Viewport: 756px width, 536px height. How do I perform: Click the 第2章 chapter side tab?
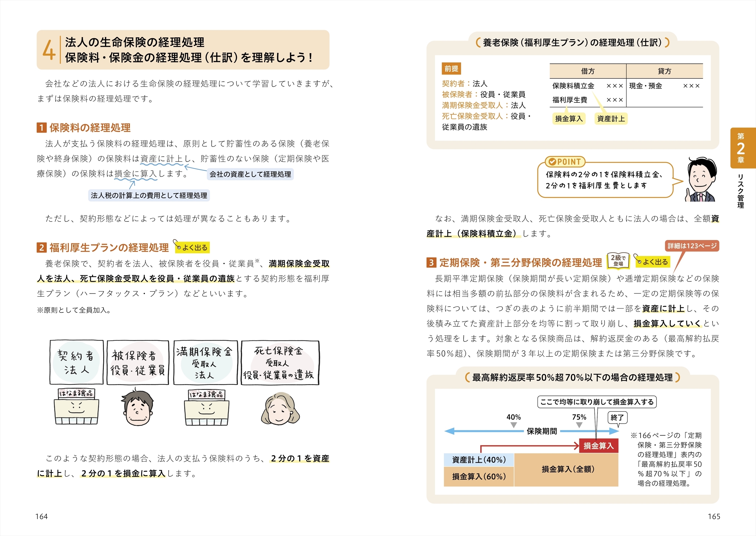tap(742, 148)
